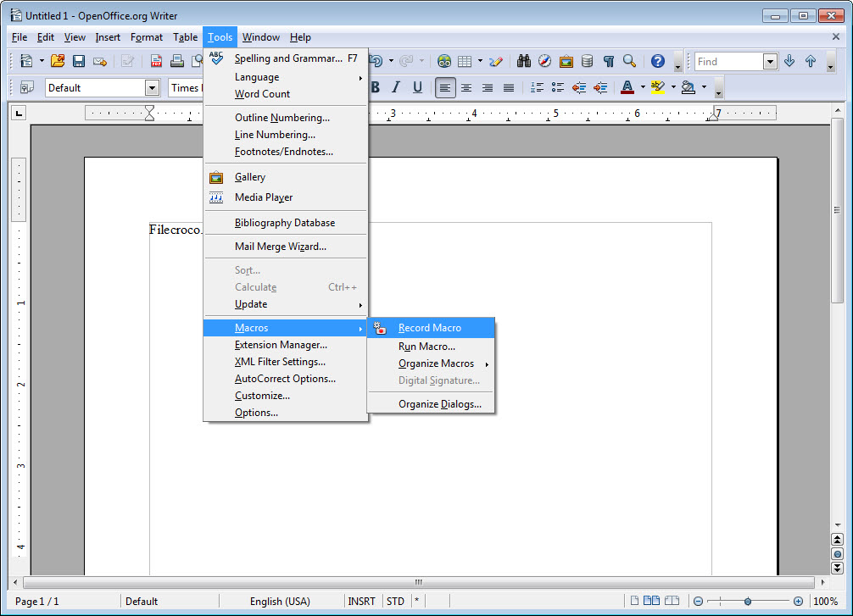The image size is (853, 616).
Task: Click the Insert Table grid icon
Action: [465, 61]
